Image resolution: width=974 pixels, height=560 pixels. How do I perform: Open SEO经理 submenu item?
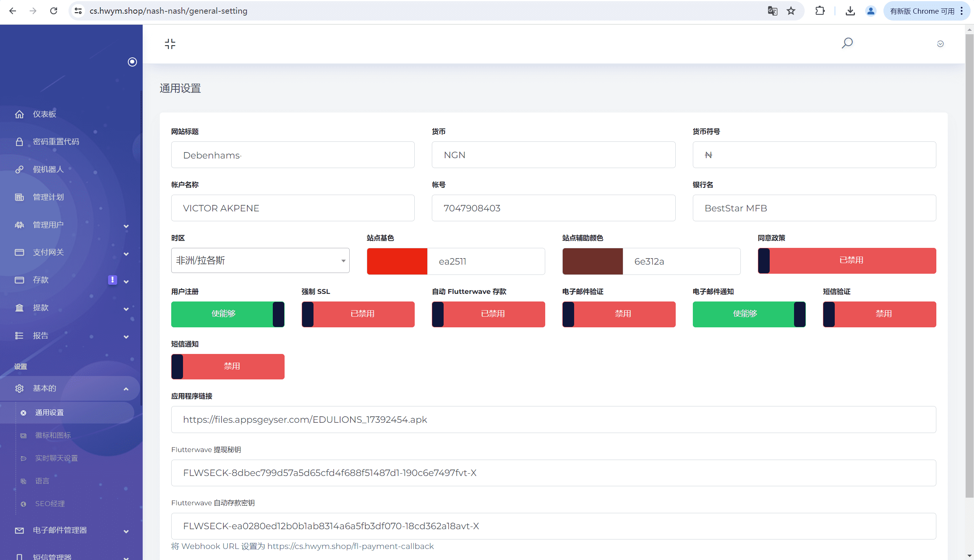pos(49,503)
